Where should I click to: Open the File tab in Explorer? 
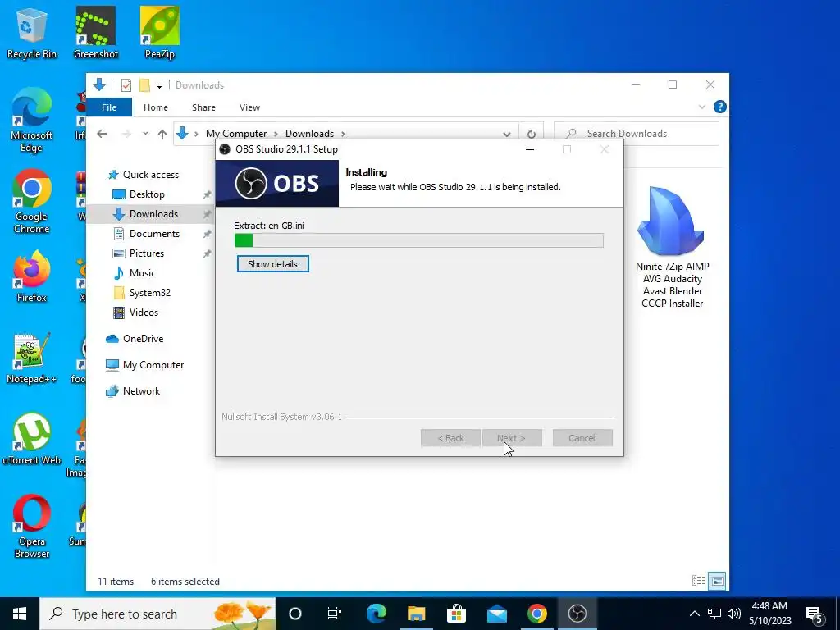(x=109, y=107)
